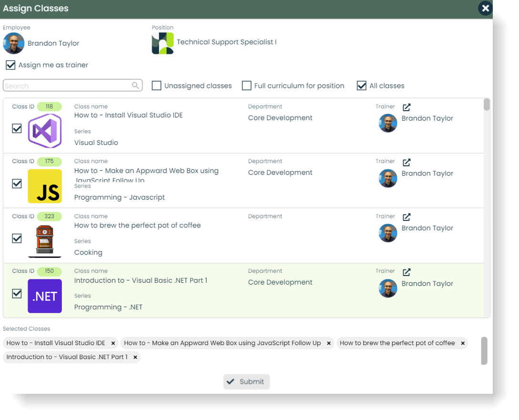This screenshot has height=420, width=519.
Task: Click the external link icon beside class 150's trainer
Action: point(406,272)
